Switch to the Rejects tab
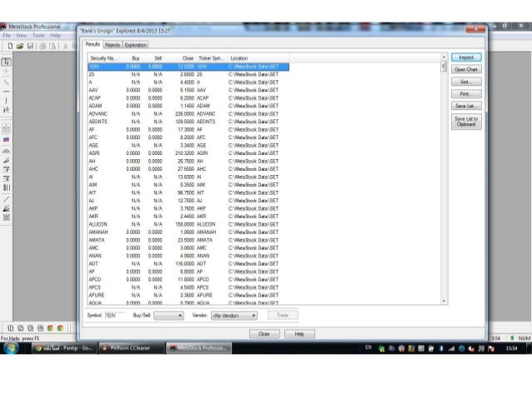532x399 pixels. click(x=113, y=45)
